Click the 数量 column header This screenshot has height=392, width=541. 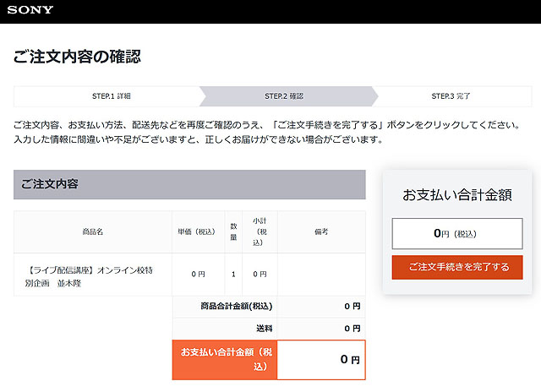click(x=233, y=231)
